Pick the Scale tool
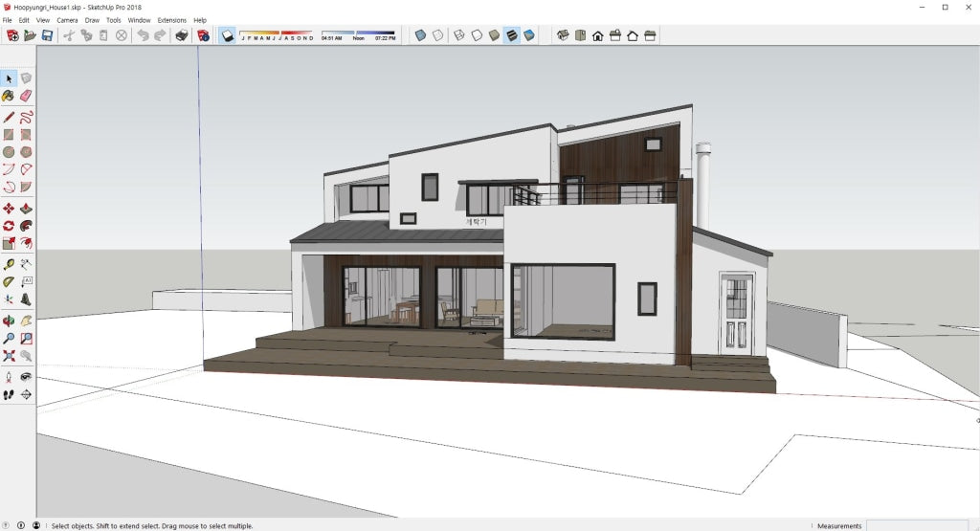The width and height of the screenshot is (980, 531). [x=9, y=243]
